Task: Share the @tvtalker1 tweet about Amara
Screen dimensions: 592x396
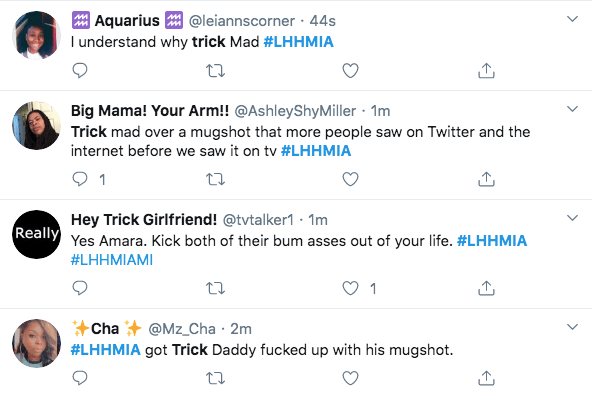Action: (486, 288)
